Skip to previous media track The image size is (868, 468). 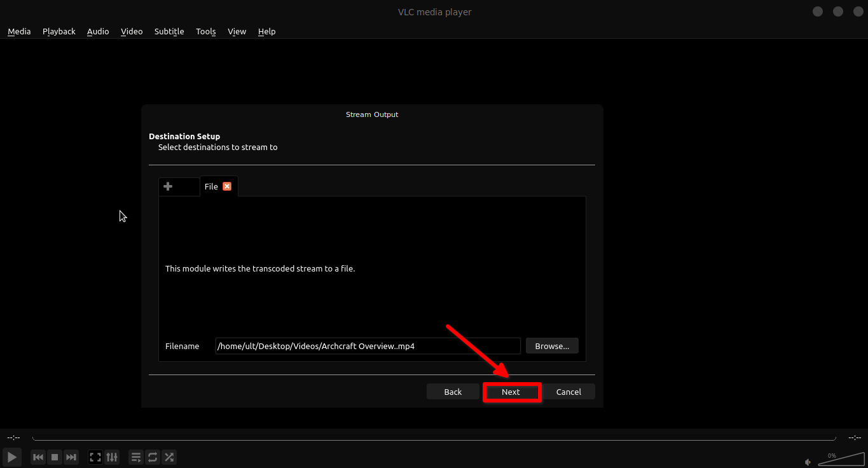coord(38,457)
